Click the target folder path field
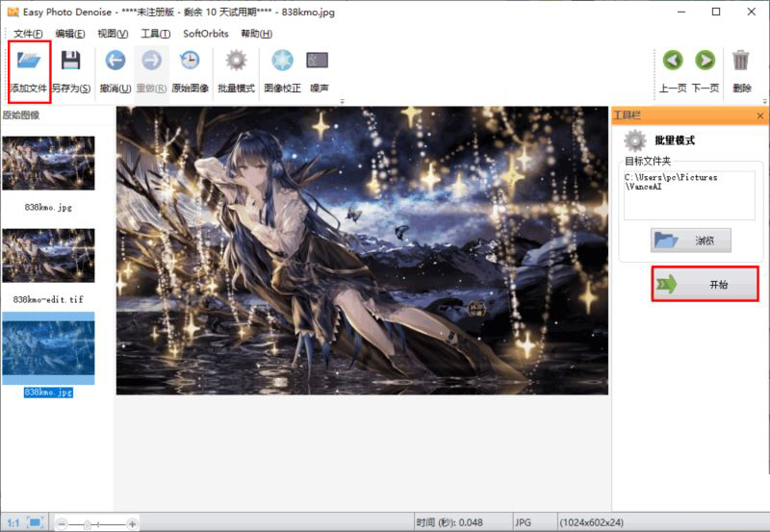The image size is (770, 532). click(x=689, y=195)
